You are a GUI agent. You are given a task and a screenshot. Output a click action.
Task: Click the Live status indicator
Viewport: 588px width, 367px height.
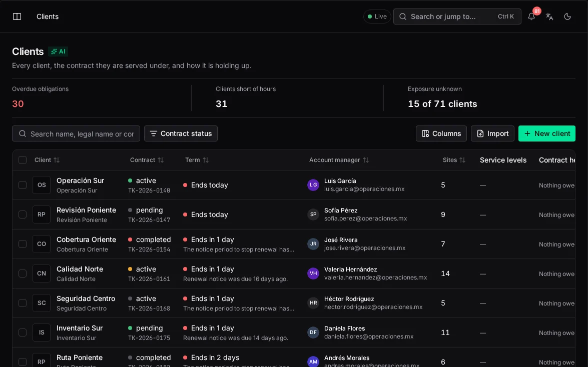[x=377, y=16]
